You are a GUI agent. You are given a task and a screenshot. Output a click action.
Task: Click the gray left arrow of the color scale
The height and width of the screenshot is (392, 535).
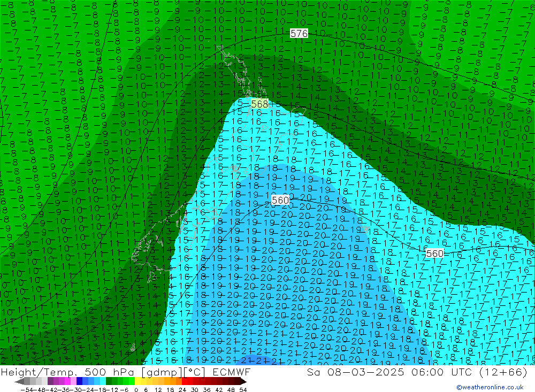point(19,381)
